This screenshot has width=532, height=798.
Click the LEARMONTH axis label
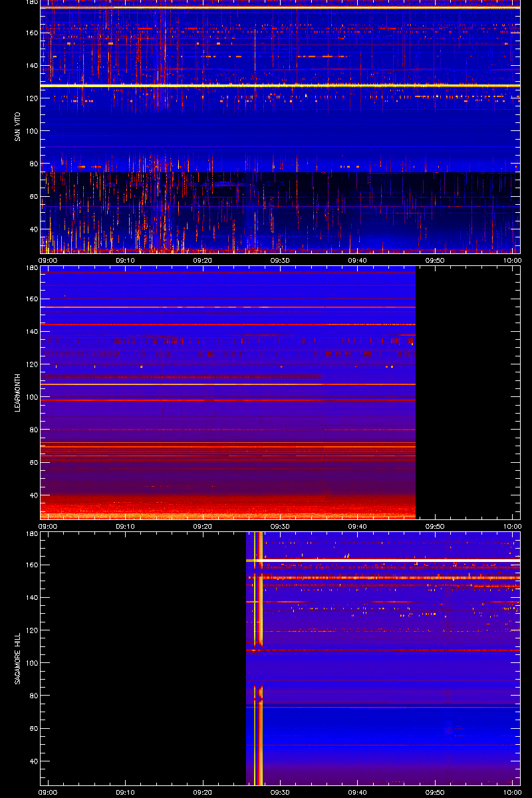[x=17, y=392]
